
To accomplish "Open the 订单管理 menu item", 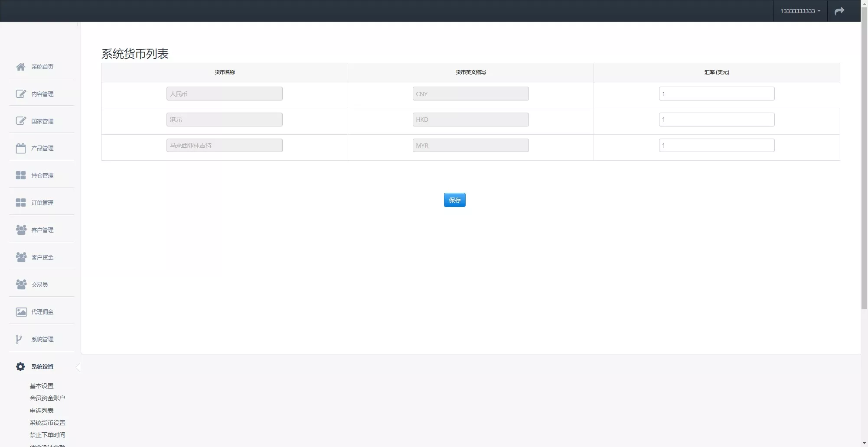I will click(x=42, y=203).
